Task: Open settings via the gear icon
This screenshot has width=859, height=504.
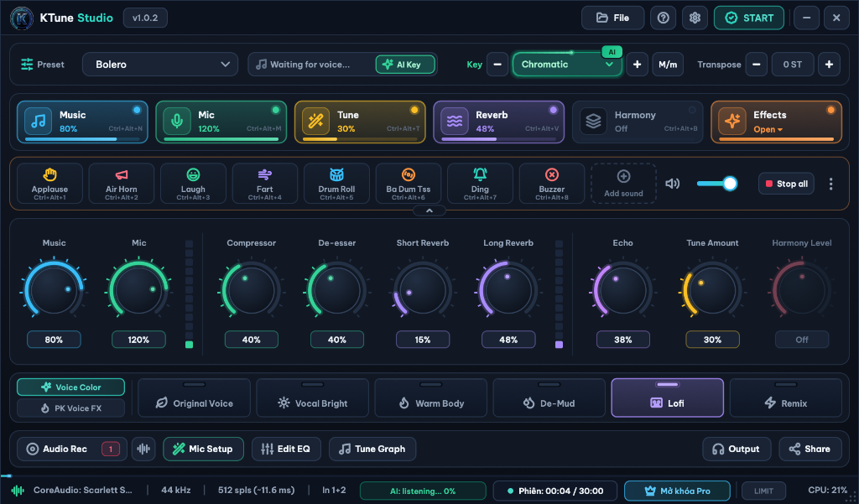Action: (695, 18)
